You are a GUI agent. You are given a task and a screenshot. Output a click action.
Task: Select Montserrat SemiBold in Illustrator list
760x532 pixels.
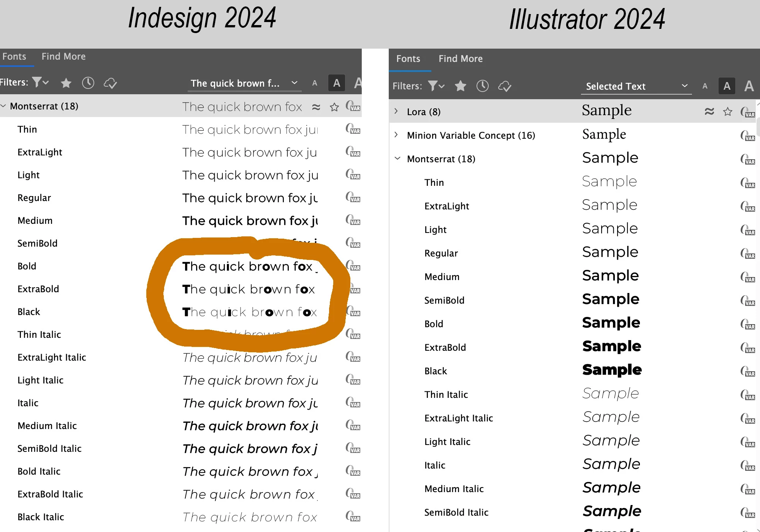[x=444, y=300]
